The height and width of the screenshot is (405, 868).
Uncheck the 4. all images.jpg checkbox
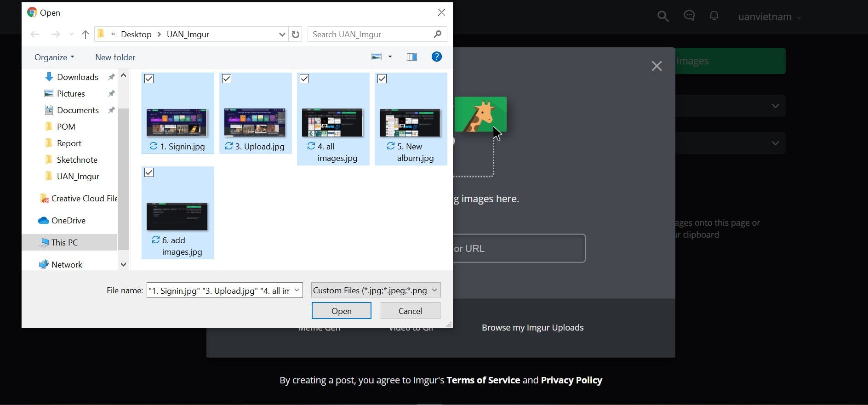[x=304, y=79]
